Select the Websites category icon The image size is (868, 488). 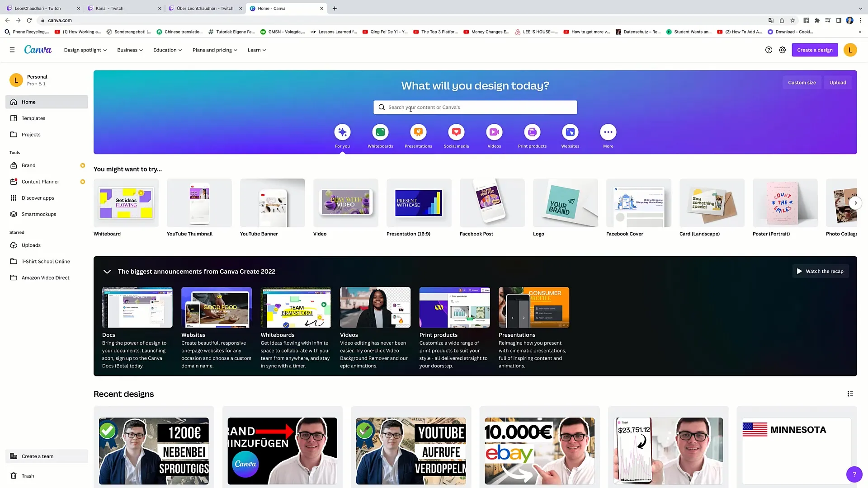click(570, 132)
